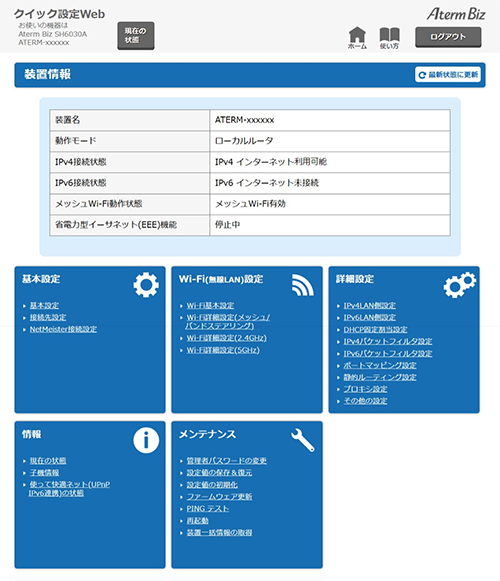This screenshot has height=581, width=500.
Task: Click the wrench icon in メンテナンス panel
Action: 303,440
